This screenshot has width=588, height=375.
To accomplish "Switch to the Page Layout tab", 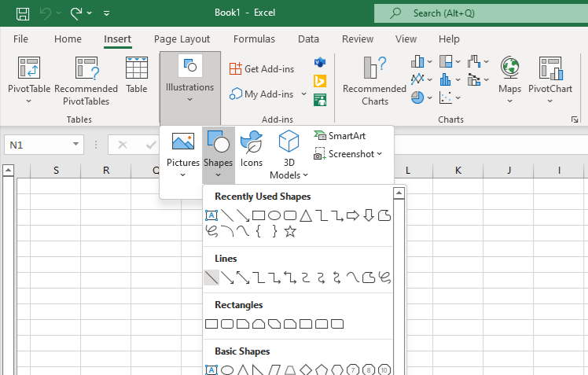I will 182,39.
